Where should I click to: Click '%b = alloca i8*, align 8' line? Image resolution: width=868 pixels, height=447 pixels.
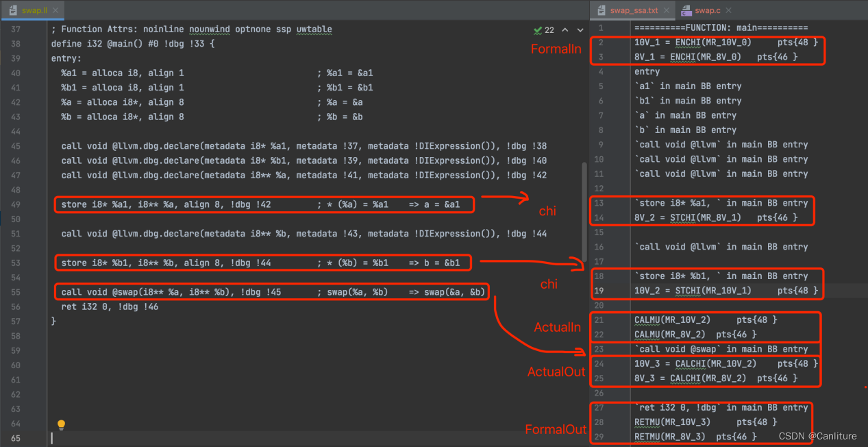tap(123, 117)
